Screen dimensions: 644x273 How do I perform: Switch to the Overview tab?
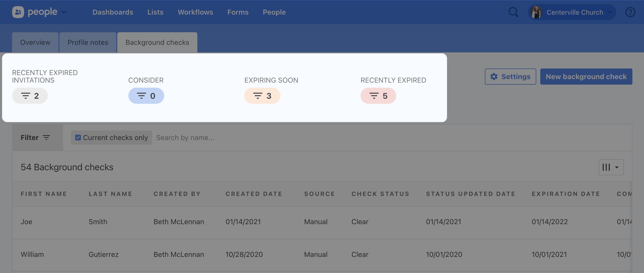pos(35,42)
